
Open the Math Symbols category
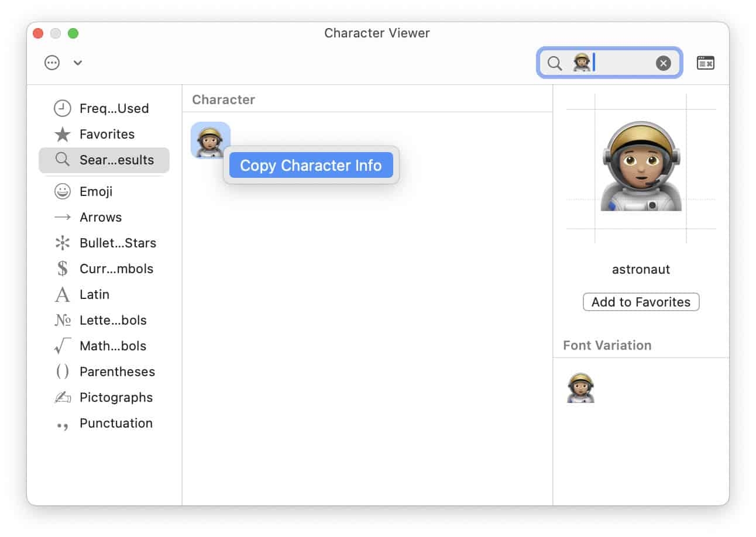pyautogui.click(x=113, y=346)
